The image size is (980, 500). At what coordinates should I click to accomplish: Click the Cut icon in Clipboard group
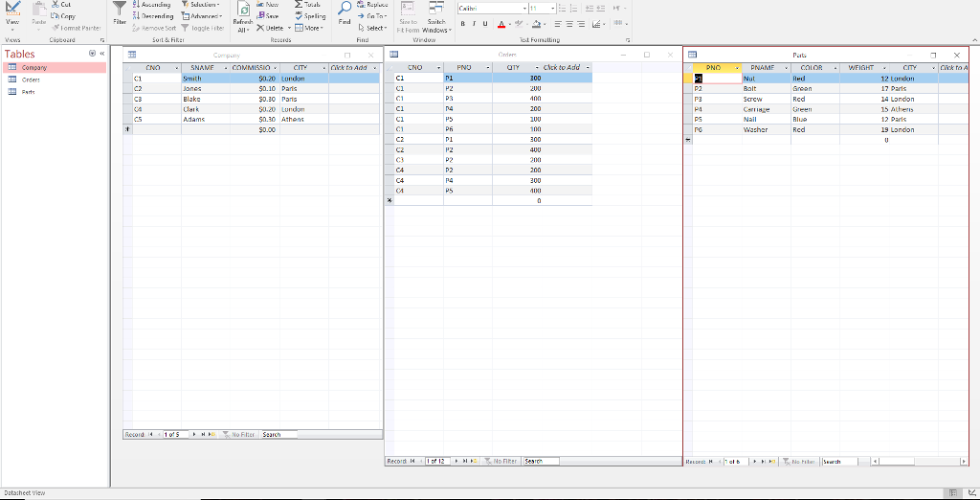pyautogui.click(x=56, y=5)
